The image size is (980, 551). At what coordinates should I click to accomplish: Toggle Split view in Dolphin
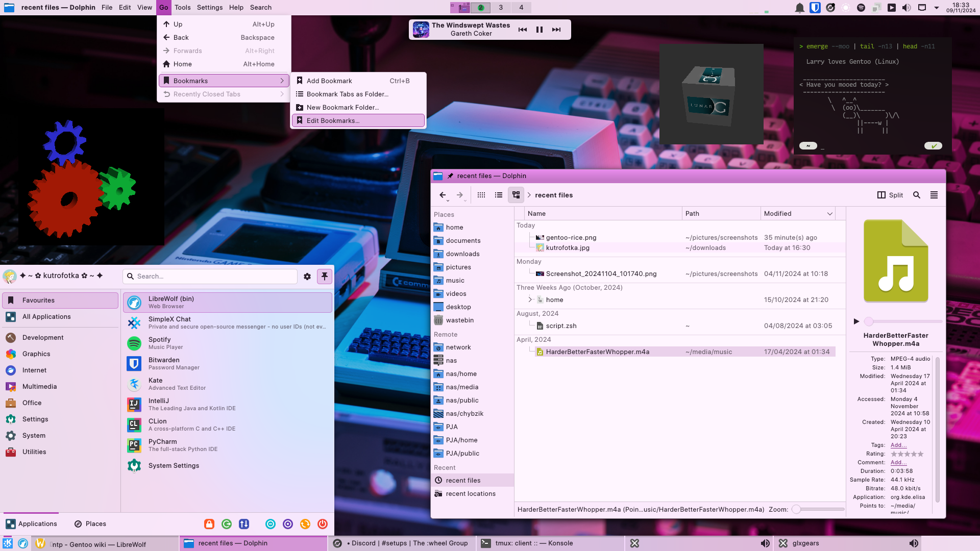890,195
